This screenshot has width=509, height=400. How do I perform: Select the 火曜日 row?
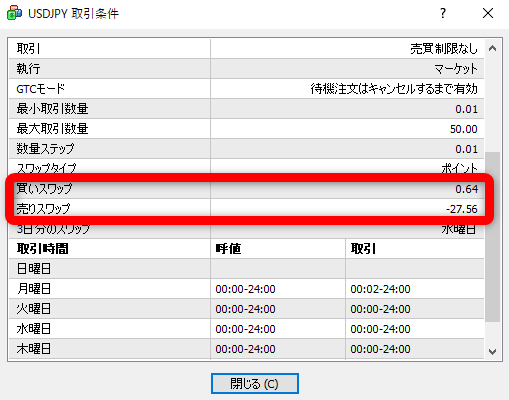coord(247,309)
